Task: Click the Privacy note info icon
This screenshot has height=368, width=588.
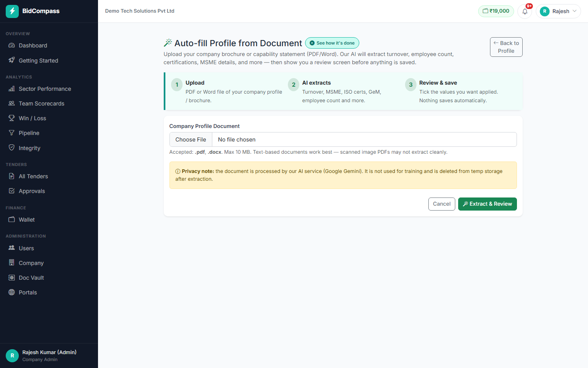Action: (178, 171)
